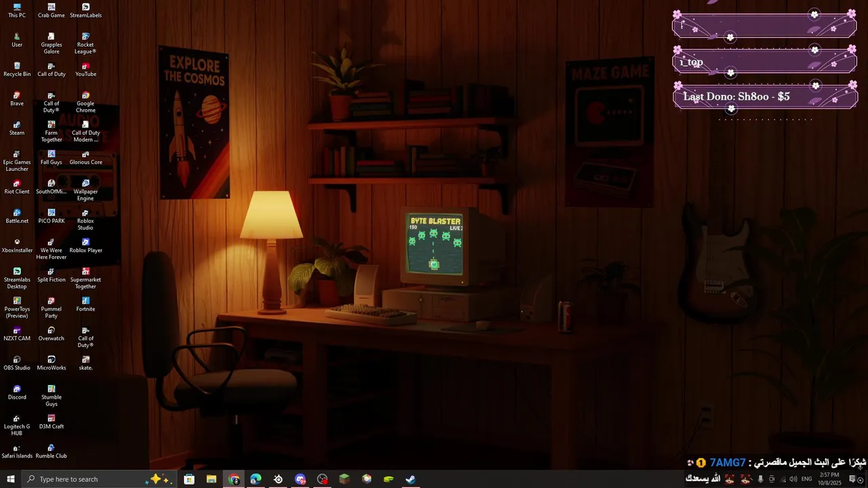Open Microsoft Edge from taskbar

click(256, 479)
